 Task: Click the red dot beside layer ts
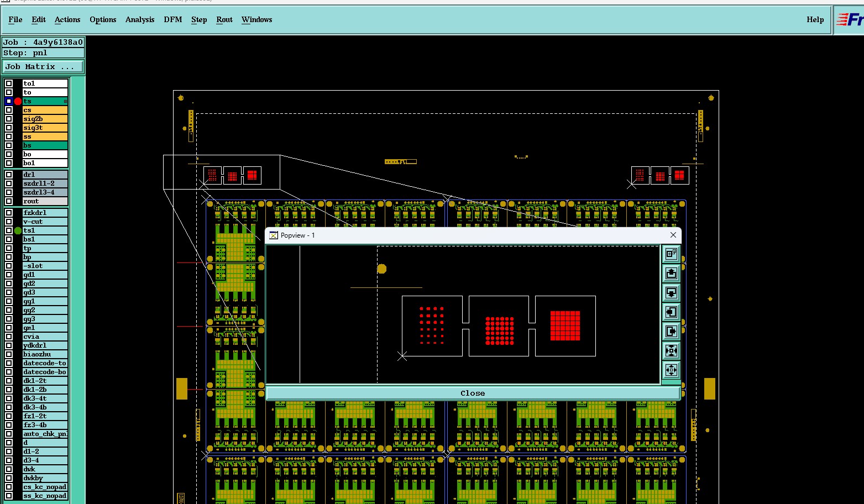[x=18, y=101]
